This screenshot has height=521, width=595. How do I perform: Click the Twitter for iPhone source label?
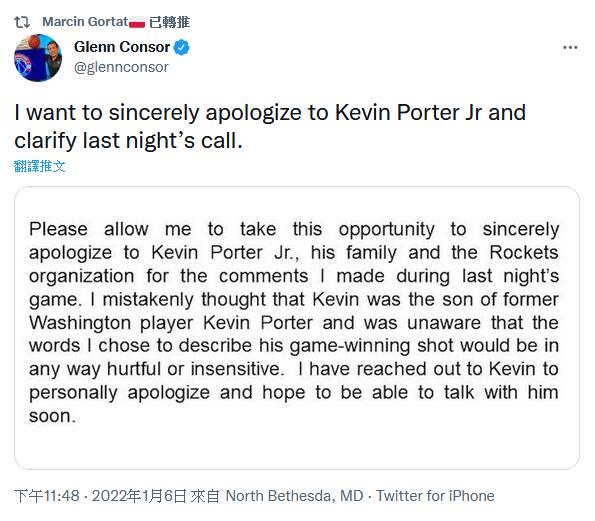coord(435,496)
